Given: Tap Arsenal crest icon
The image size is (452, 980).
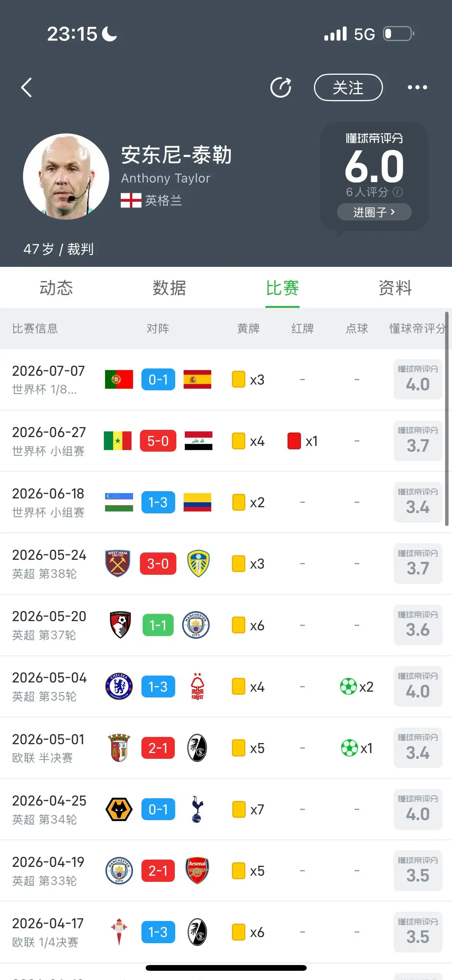Looking at the screenshot, I should (x=197, y=871).
